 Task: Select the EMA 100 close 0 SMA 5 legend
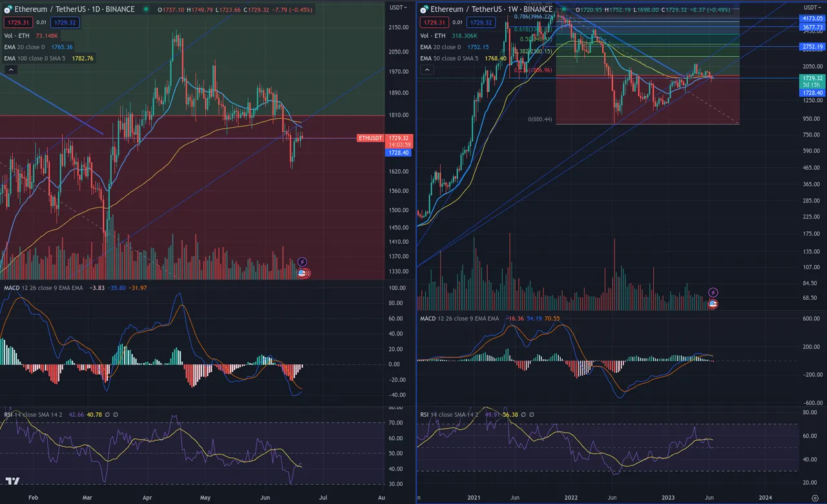click(x=48, y=59)
